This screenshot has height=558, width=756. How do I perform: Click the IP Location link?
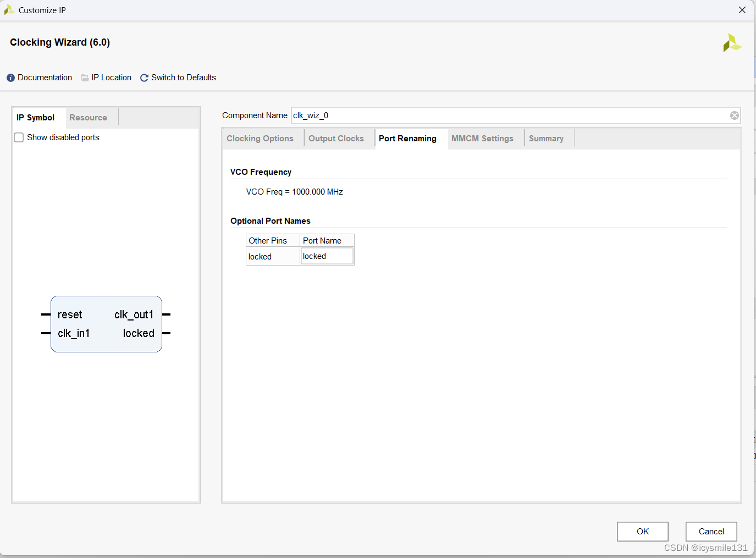pyautogui.click(x=112, y=78)
